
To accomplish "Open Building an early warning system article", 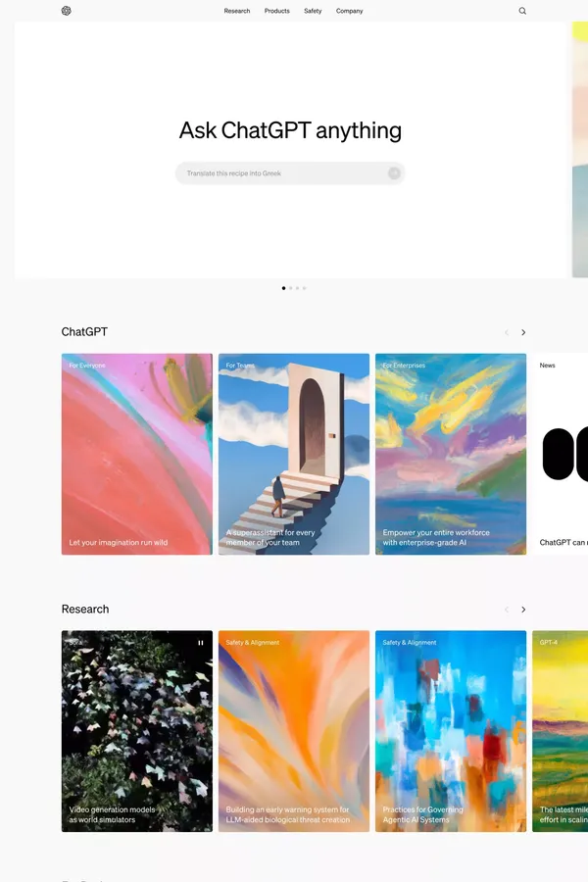I will click(x=294, y=731).
